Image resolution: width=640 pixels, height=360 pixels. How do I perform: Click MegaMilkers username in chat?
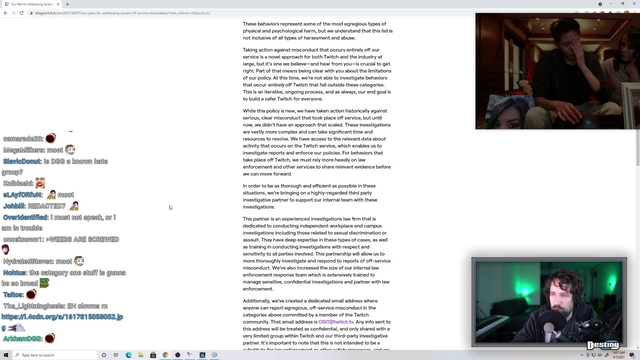pos(24,150)
